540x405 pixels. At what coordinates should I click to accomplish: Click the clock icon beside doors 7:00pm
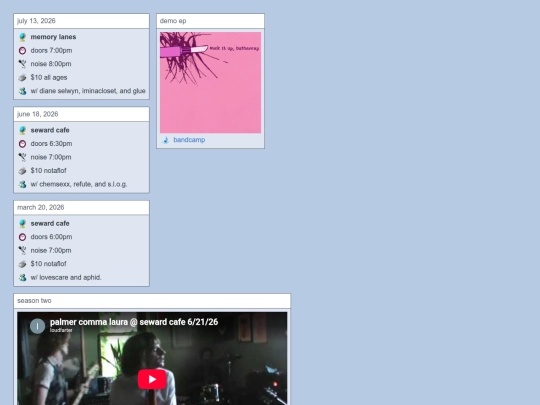[x=22, y=51]
